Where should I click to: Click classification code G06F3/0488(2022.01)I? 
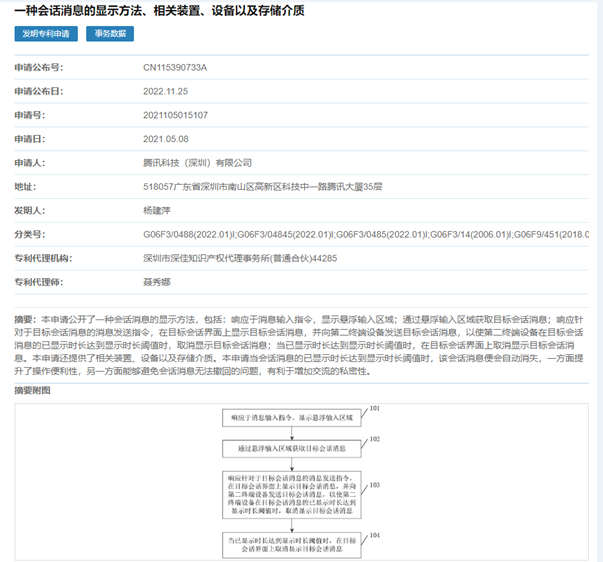pyautogui.click(x=190, y=234)
